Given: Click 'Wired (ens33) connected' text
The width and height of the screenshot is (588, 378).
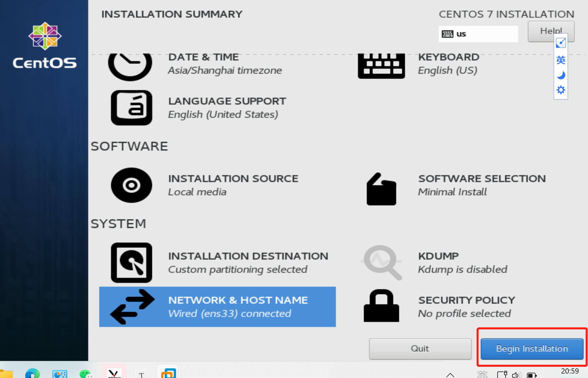Looking at the screenshot, I should [x=230, y=314].
